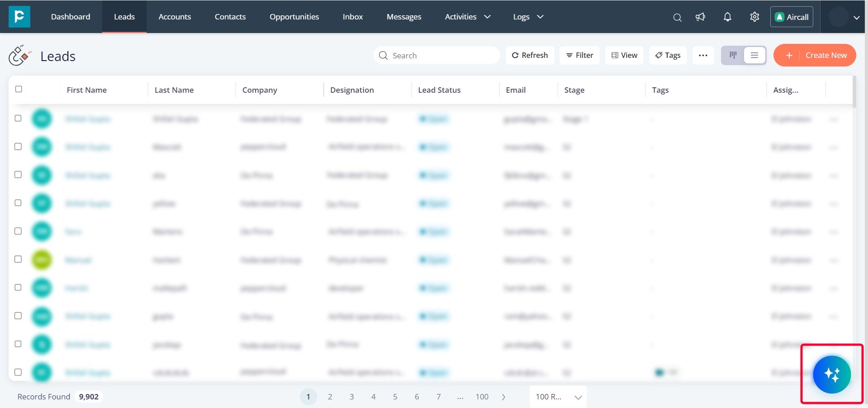Expand the user profile dropdown arrow
Image resolution: width=868 pixels, height=408 pixels.
[x=856, y=18]
